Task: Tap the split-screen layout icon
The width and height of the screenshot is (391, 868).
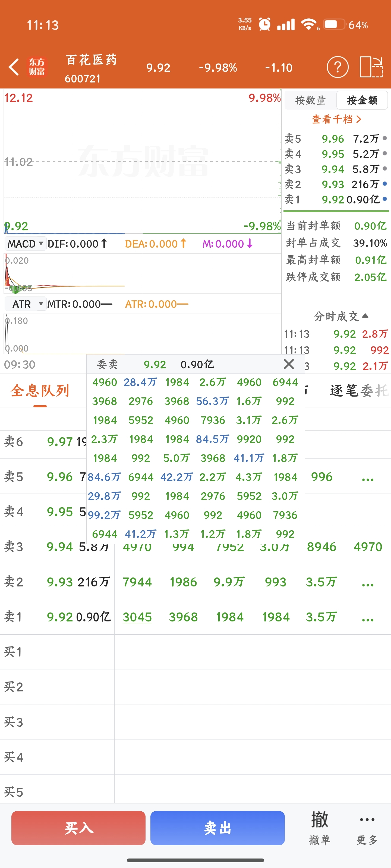Action: tap(371, 67)
